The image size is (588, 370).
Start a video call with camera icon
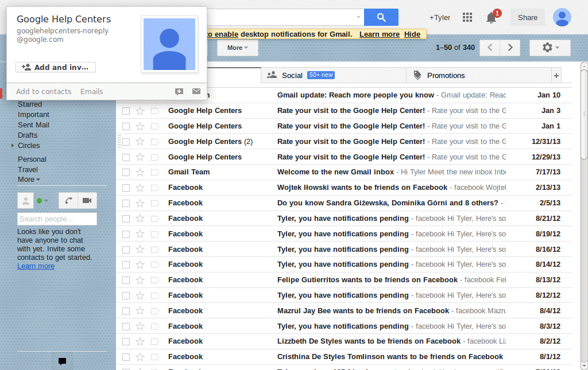point(87,201)
